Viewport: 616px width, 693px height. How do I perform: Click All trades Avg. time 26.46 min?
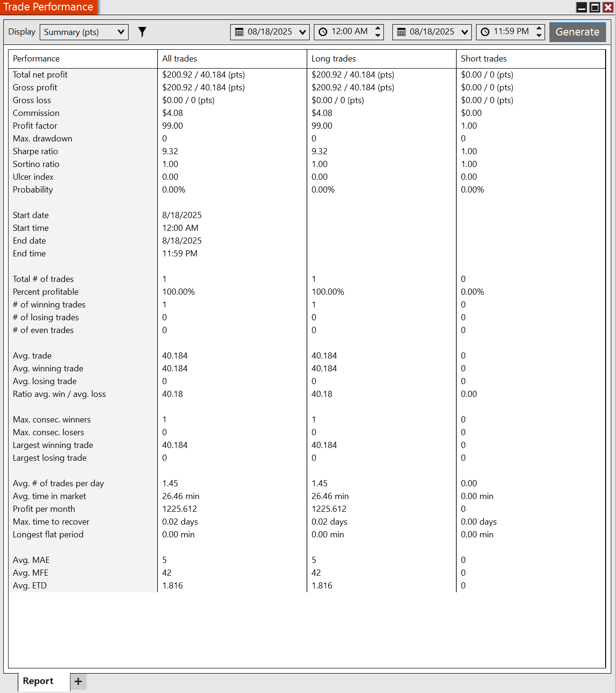(x=181, y=496)
